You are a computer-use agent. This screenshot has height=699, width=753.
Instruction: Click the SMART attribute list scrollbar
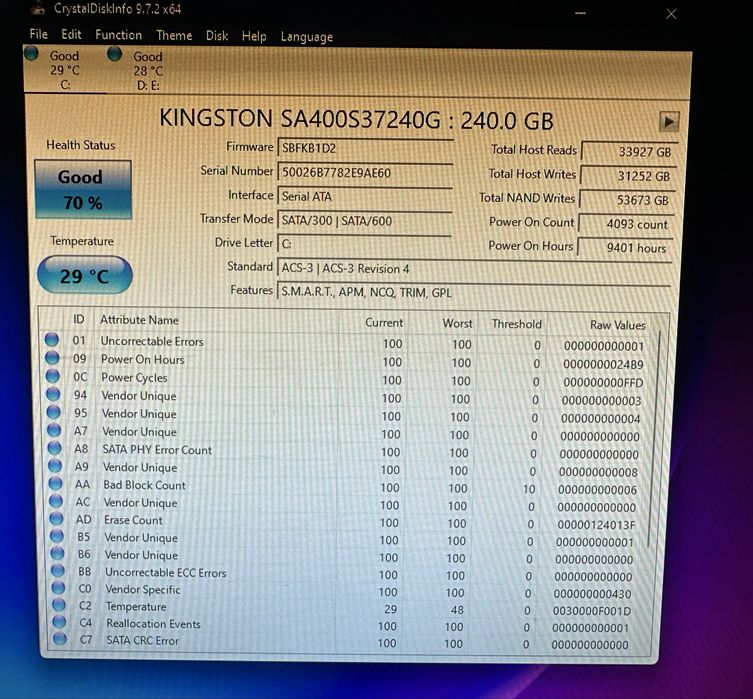pos(655,438)
